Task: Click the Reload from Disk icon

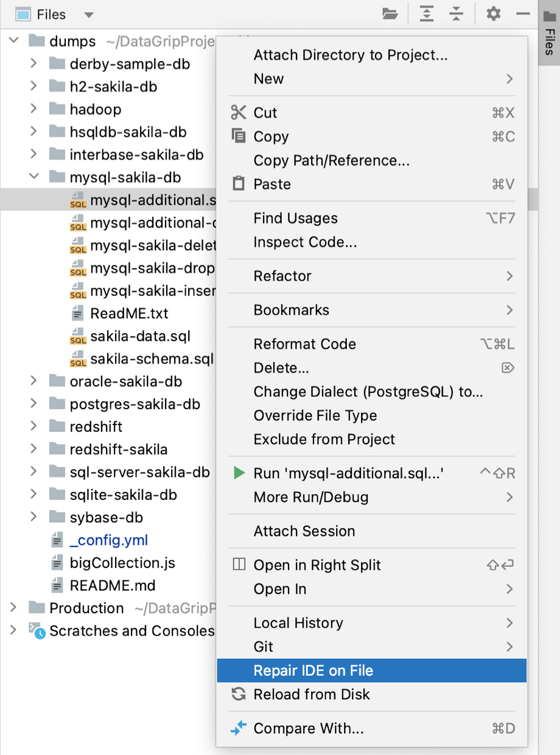Action: (239, 694)
